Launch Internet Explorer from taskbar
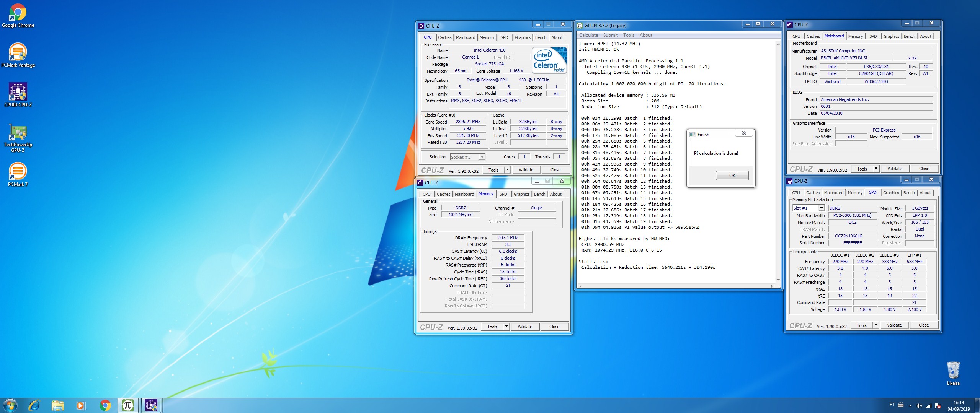This screenshot has width=980, height=413. [x=34, y=405]
